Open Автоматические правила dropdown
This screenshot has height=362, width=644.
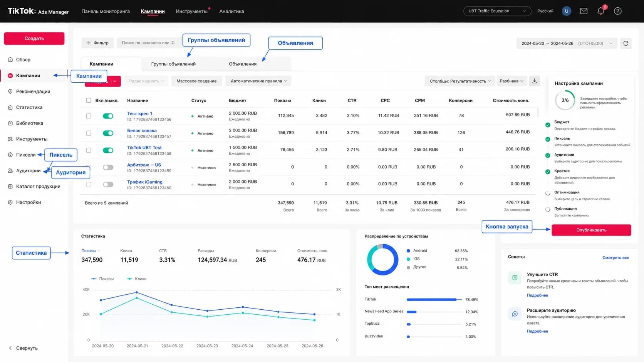coord(258,81)
